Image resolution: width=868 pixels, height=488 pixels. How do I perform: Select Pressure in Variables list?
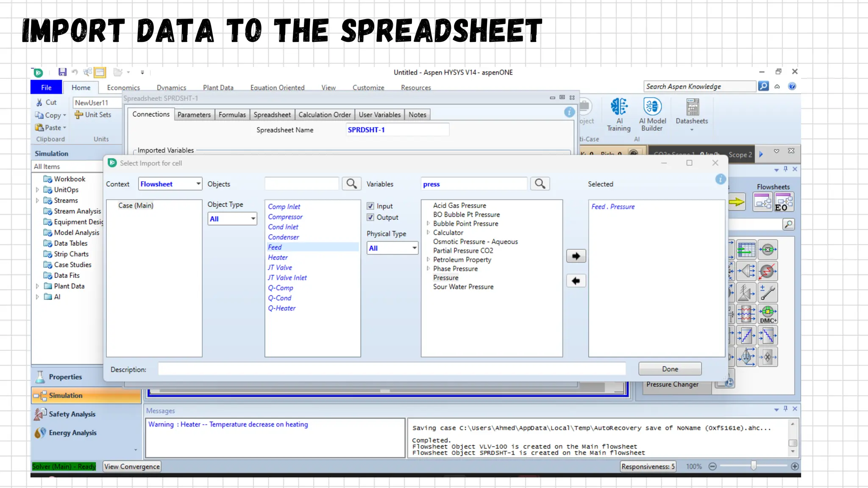(446, 278)
